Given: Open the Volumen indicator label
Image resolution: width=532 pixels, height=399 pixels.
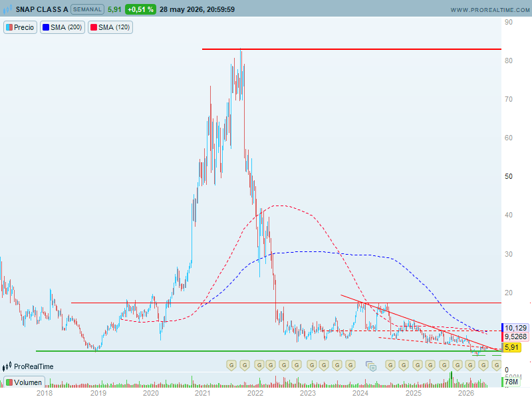Looking at the screenshot, I should click(24, 382).
